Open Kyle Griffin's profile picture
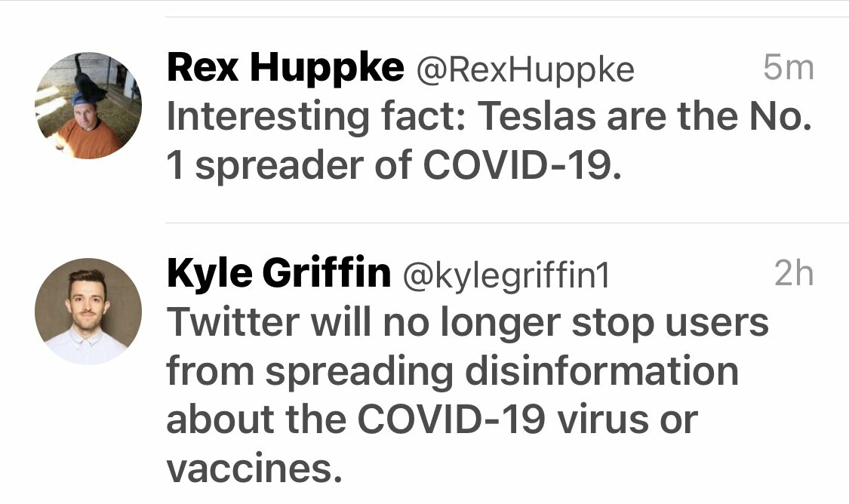 (x=88, y=312)
